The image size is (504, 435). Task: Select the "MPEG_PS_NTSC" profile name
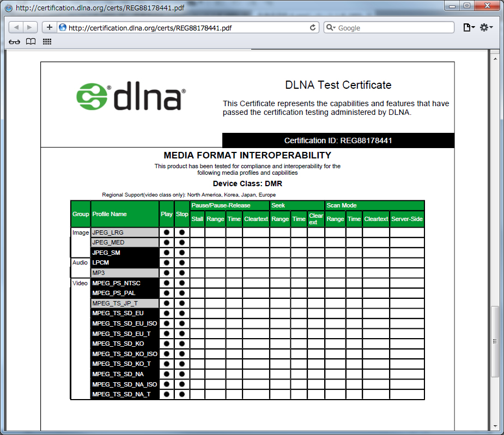125,283
